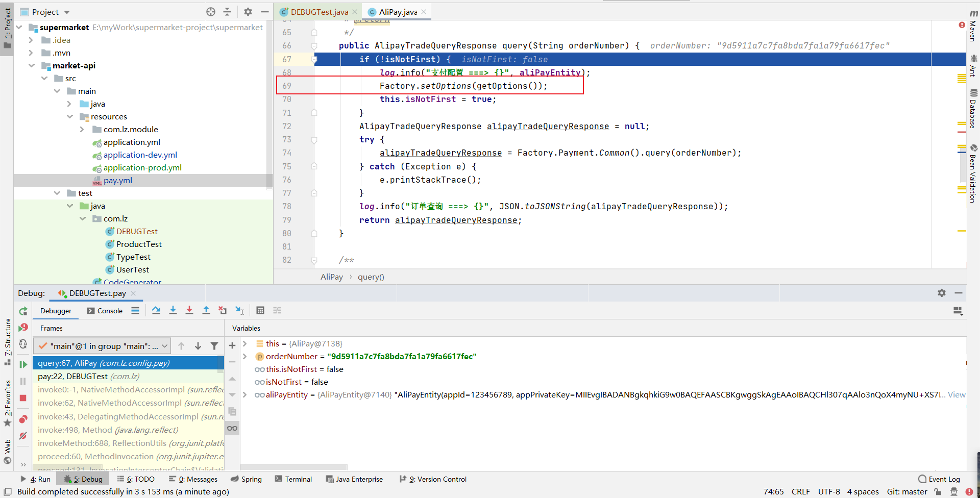Close the AliPay.java tab
The width and height of the screenshot is (980, 498).
[424, 12]
